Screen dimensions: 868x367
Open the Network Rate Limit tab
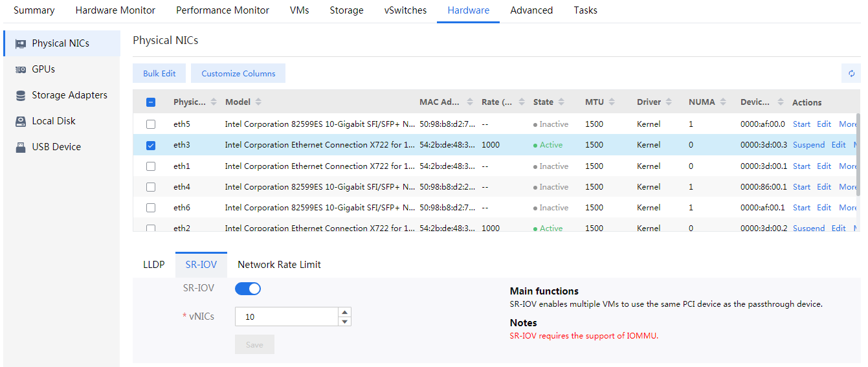click(279, 265)
